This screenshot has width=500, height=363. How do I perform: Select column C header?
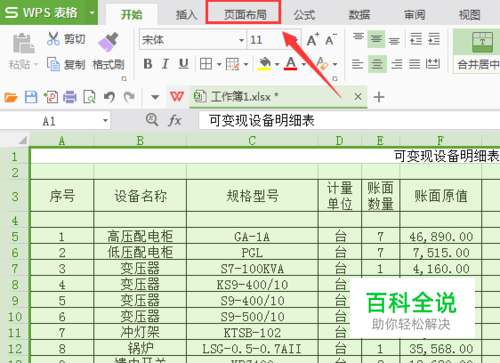click(x=252, y=140)
